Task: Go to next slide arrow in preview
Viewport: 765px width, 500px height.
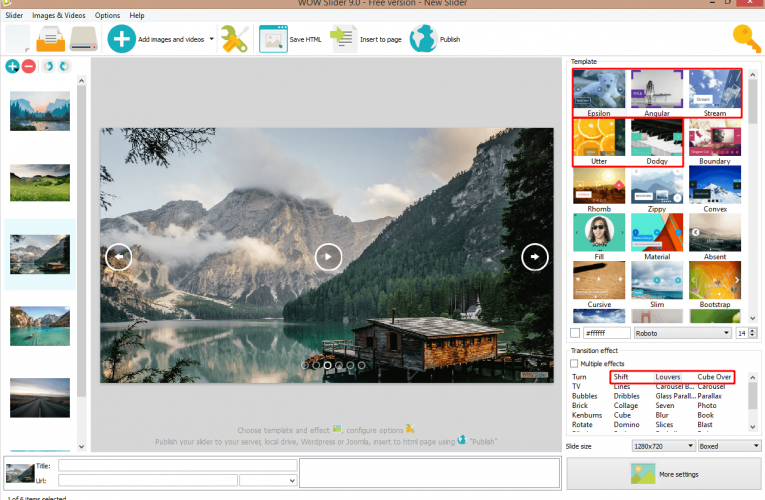Action: pyautogui.click(x=535, y=257)
